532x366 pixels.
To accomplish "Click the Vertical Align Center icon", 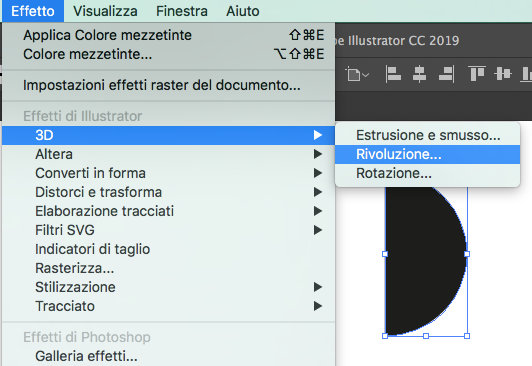I will point(503,74).
